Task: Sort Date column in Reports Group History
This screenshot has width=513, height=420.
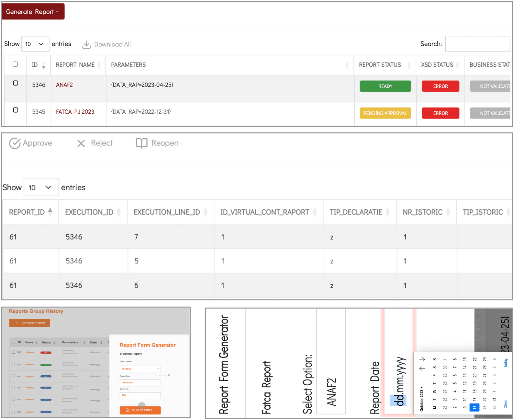Action: (101, 343)
